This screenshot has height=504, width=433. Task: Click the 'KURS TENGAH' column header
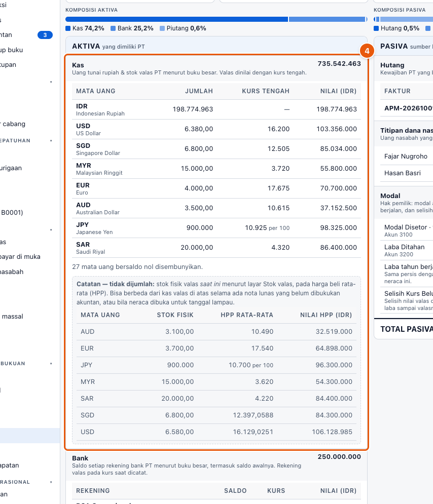tap(266, 91)
